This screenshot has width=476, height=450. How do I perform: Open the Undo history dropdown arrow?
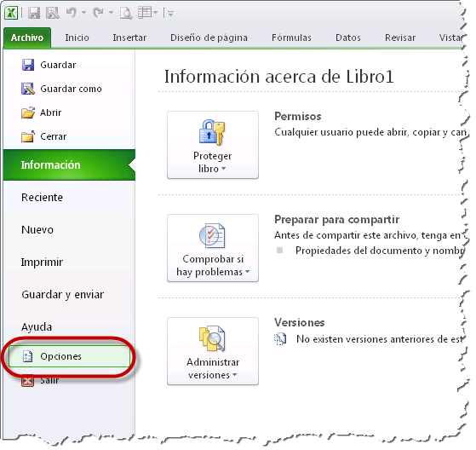(x=83, y=13)
